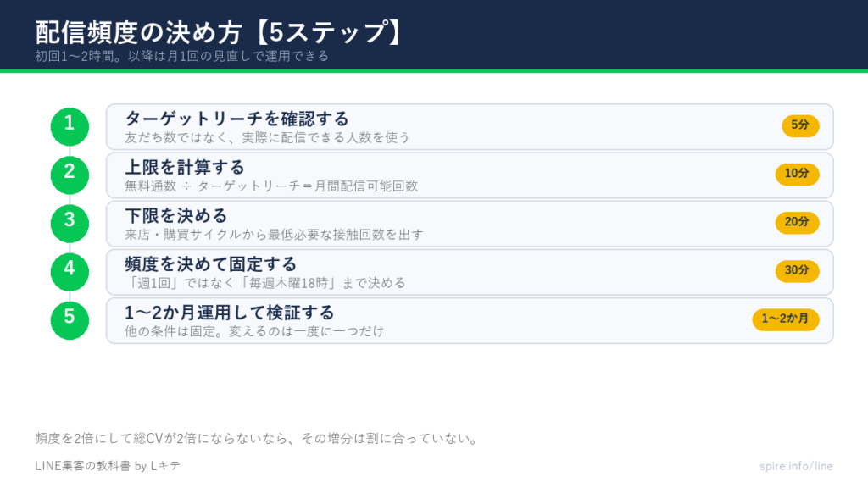Click the 10分 time badge

tap(797, 175)
